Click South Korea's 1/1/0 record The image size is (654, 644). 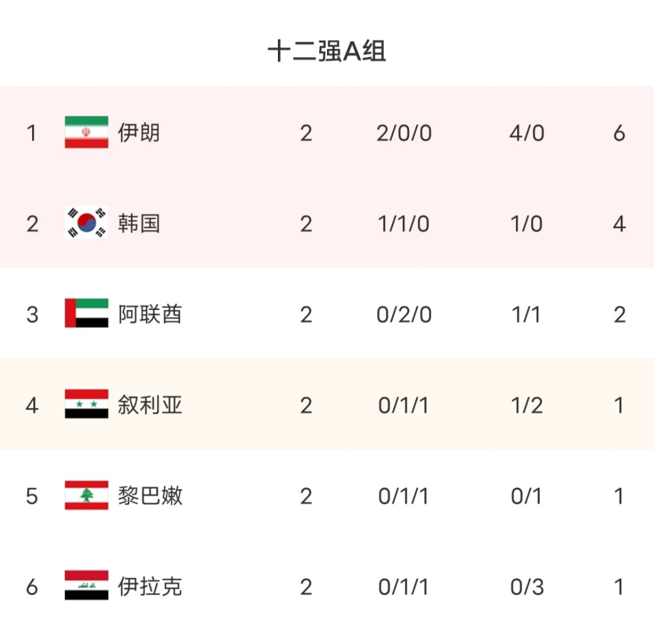[x=404, y=224]
